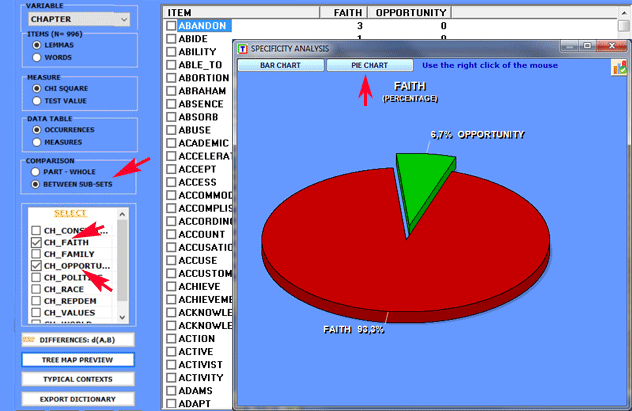Image resolution: width=632 pixels, height=411 pixels.
Task: Select the ACCOUNT row text
Action: 202,234
